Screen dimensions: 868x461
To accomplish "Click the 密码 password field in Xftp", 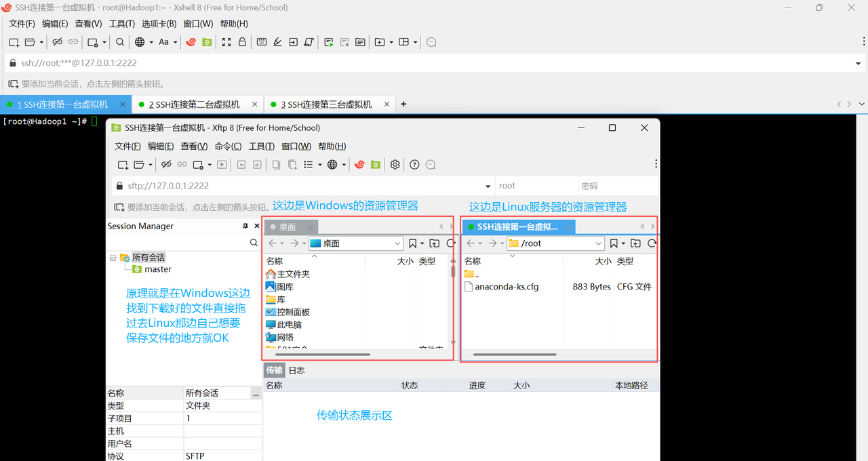I will (618, 185).
